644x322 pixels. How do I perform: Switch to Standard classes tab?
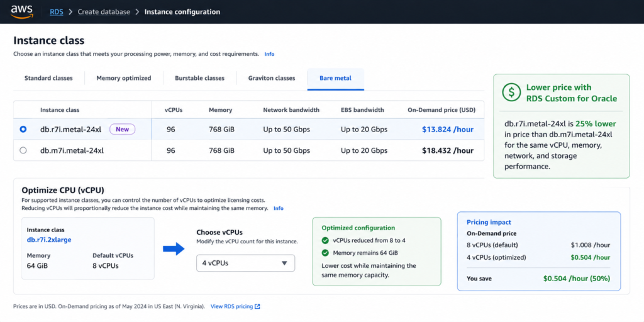pyautogui.click(x=48, y=78)
